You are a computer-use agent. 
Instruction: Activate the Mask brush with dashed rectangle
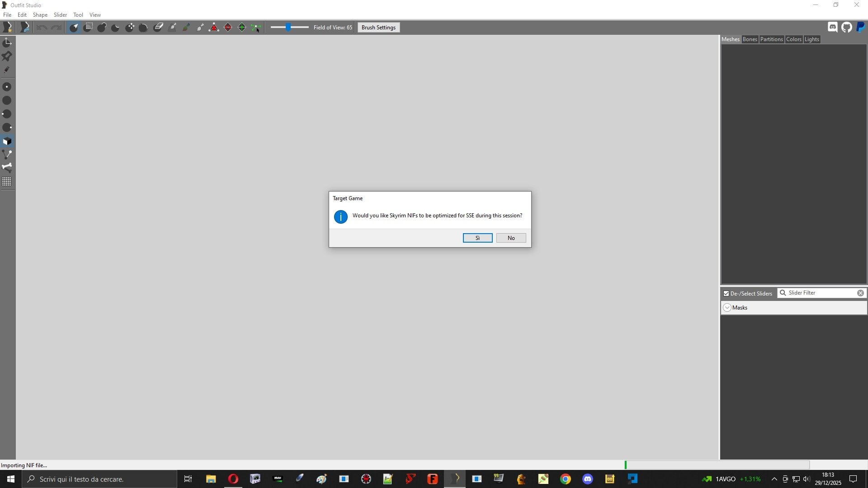coord(88,28)
